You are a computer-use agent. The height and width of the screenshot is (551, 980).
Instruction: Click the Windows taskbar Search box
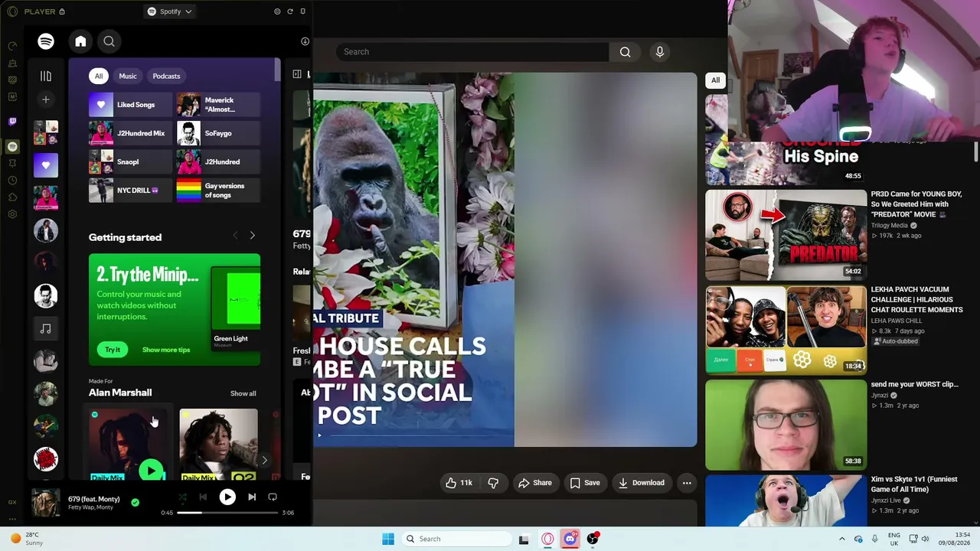pyautogui.click(x=456, y=539)
